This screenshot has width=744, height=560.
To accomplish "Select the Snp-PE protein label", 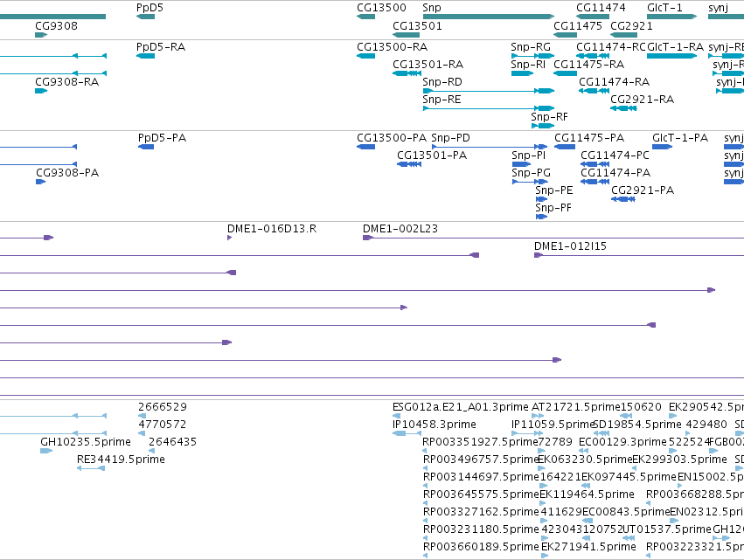I will tap(553, 190).
